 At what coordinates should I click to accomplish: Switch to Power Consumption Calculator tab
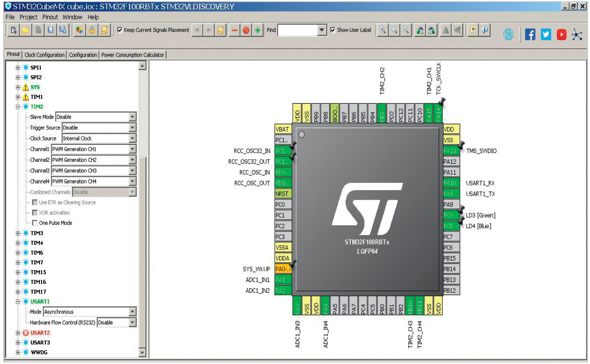tap(133, 55)
